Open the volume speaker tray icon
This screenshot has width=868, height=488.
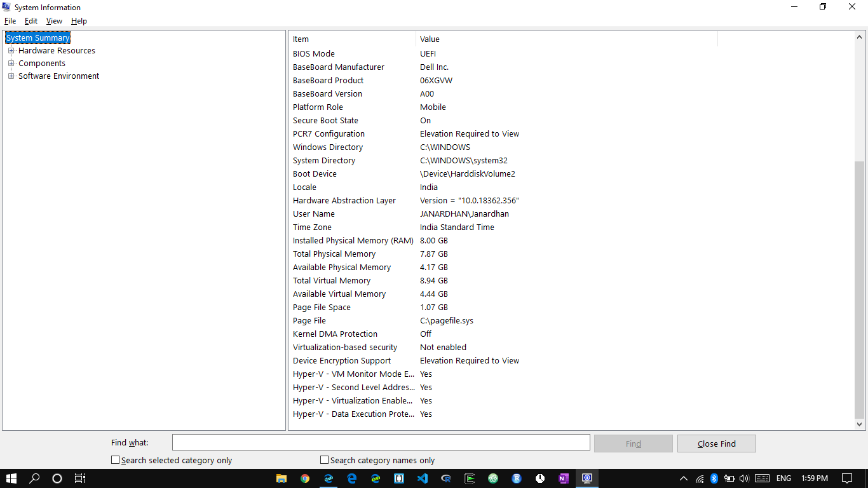[x=744, y=478]
